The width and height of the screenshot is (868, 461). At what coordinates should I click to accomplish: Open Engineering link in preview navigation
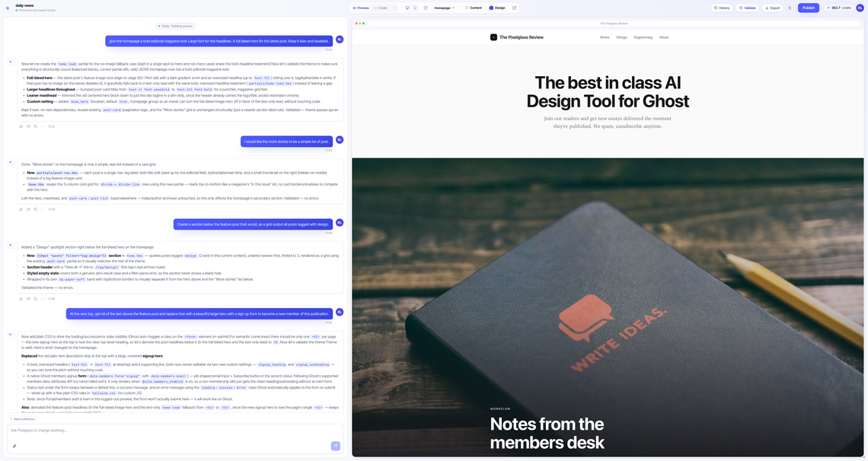(643, 37)
